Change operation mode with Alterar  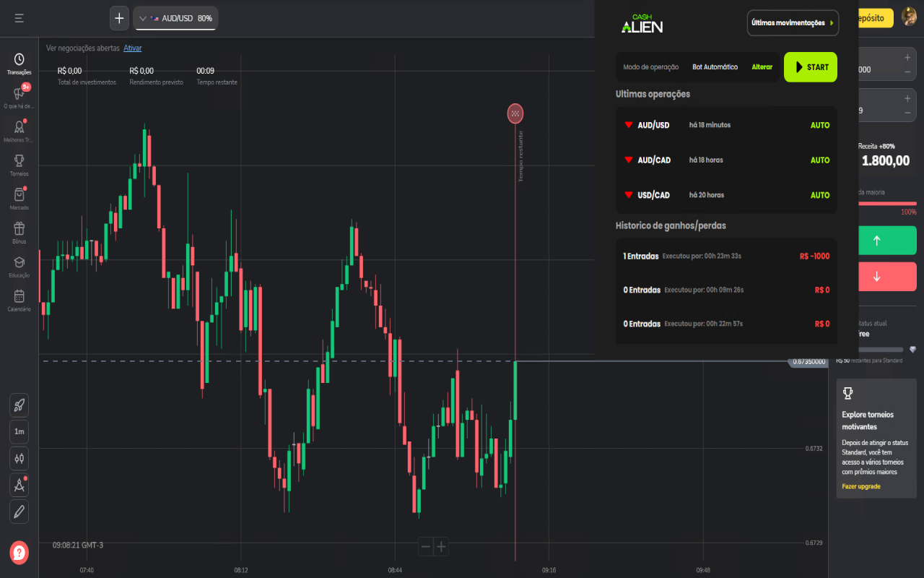point(762,67)
